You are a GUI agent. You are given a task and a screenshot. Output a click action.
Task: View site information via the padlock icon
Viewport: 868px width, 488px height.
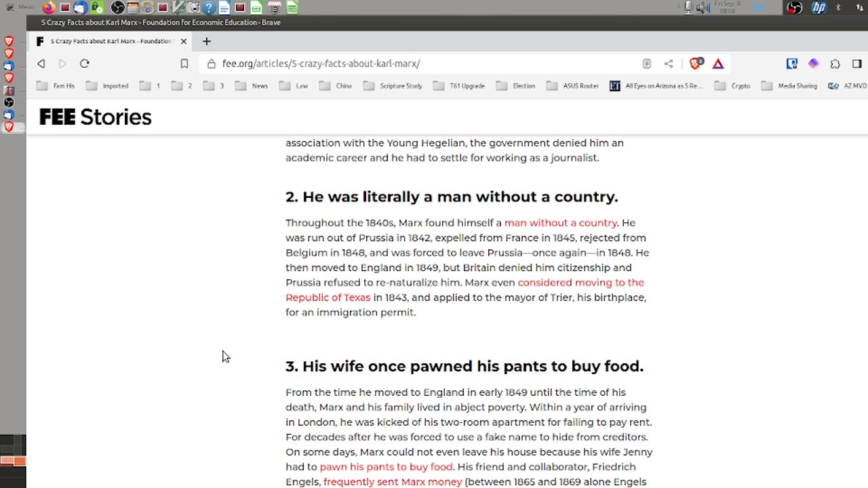point(212,64)
